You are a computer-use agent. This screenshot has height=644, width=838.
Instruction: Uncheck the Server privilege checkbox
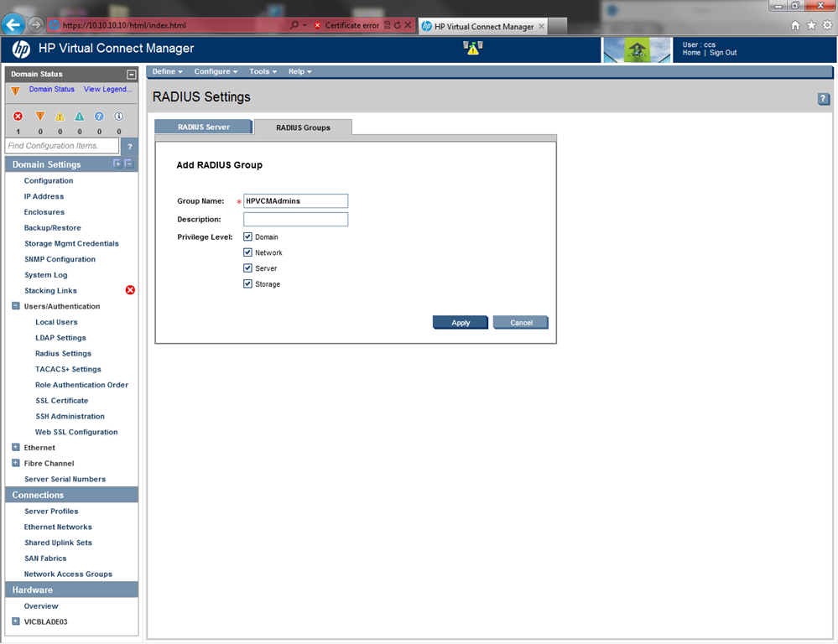click(247, 267)
